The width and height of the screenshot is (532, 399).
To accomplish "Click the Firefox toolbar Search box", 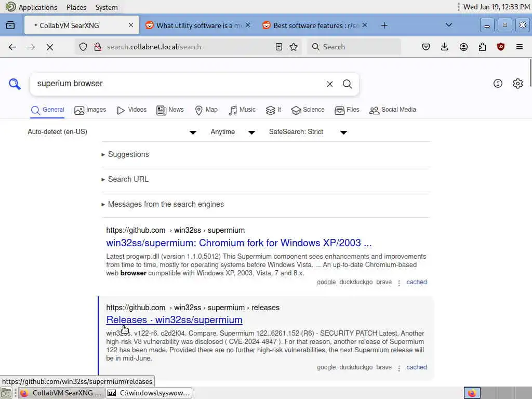I will 354,47.
